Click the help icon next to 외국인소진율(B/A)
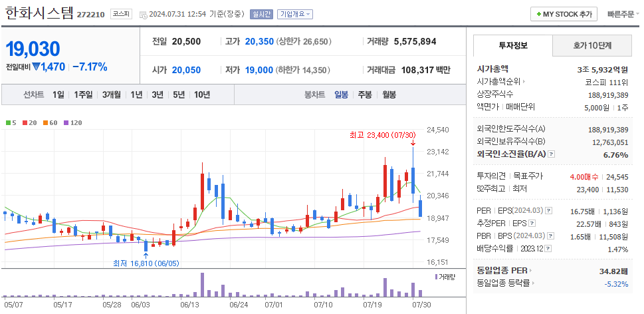Viewport: 644px width, 314px height. 552,154
